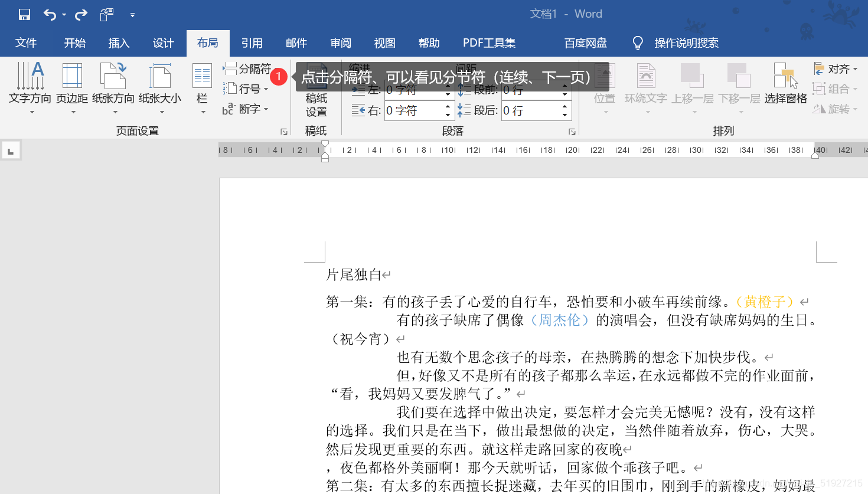Open the 纸张大小 paper size tool
868x494 pixels.
[160, 88]
